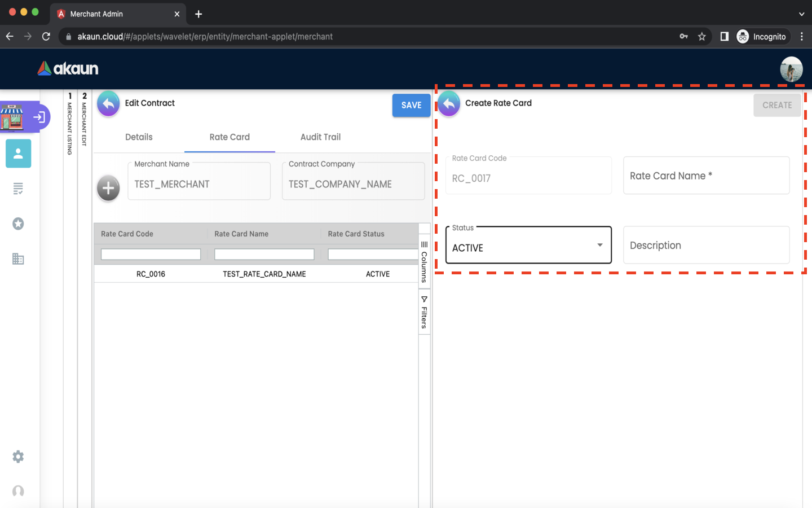Expand the Filters side panel
Screen dimensions: 812x508
(424, 313)
